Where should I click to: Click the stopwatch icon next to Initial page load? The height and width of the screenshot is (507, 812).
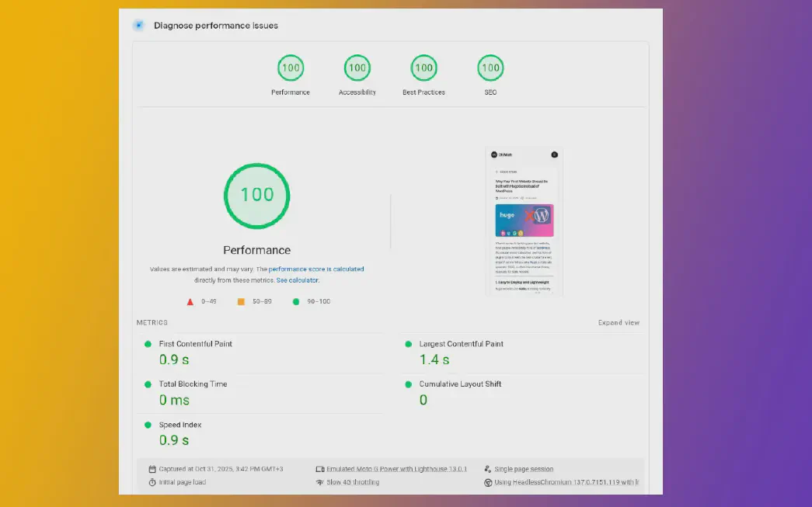(x=152, y=481)
